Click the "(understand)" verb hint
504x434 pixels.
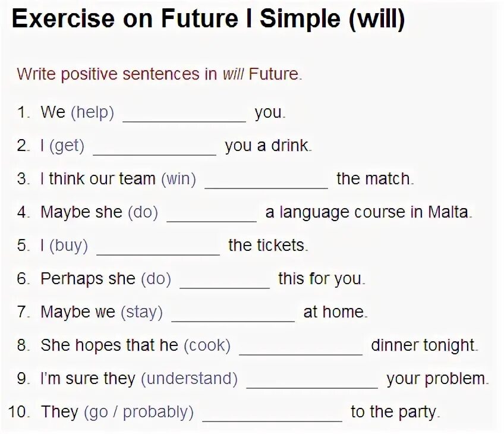[189, 378]
